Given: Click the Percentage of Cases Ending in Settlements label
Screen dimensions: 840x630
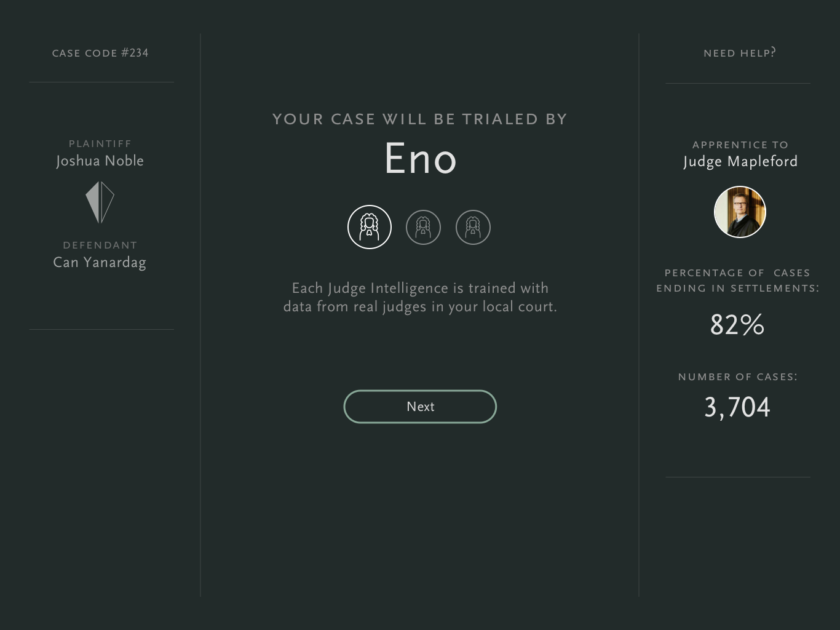Looking at the screenshot, I should click(738, 281).
